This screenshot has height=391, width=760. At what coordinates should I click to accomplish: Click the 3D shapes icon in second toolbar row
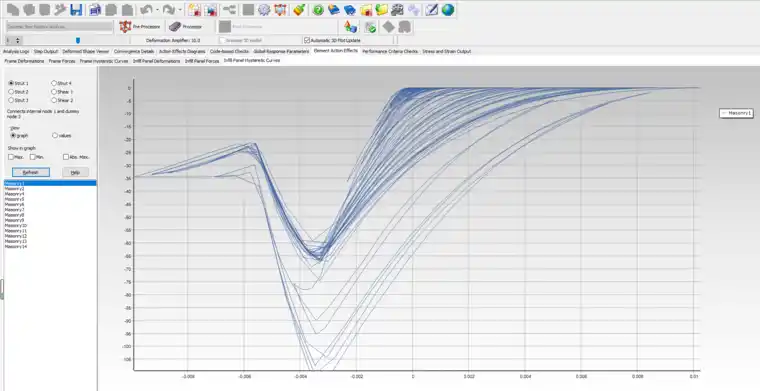point(350,27)
